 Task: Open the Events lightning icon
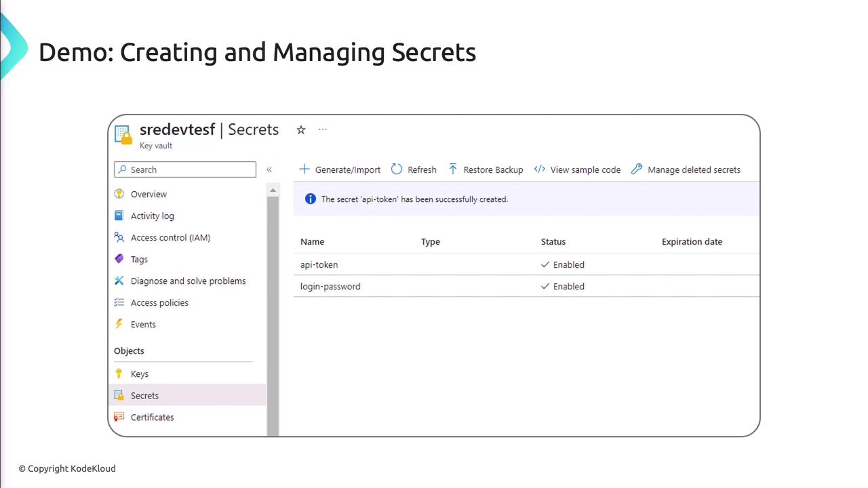tap(119, 325)
